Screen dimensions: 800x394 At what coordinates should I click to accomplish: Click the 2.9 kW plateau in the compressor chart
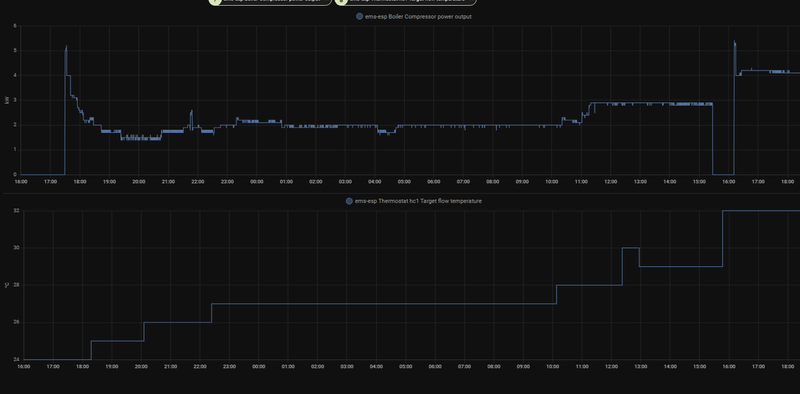coord(651,104)
